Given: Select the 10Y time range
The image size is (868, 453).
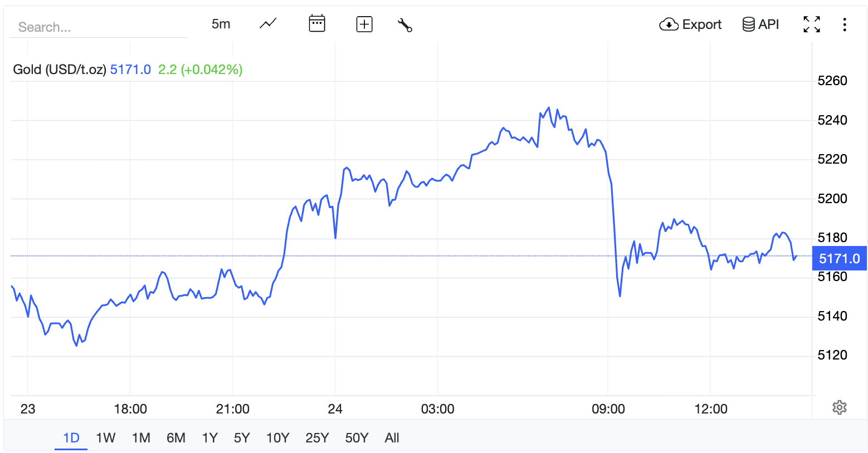Looking at the screenshot, I should click(277, 438).
